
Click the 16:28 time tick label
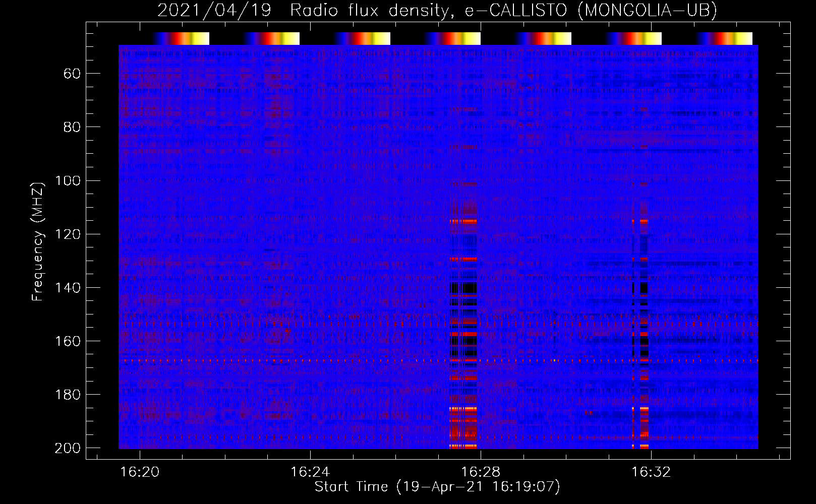(481, 472)
